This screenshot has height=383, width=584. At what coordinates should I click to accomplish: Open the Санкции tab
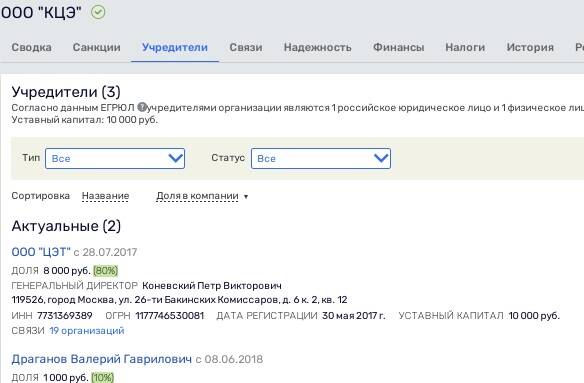point(96,47)
